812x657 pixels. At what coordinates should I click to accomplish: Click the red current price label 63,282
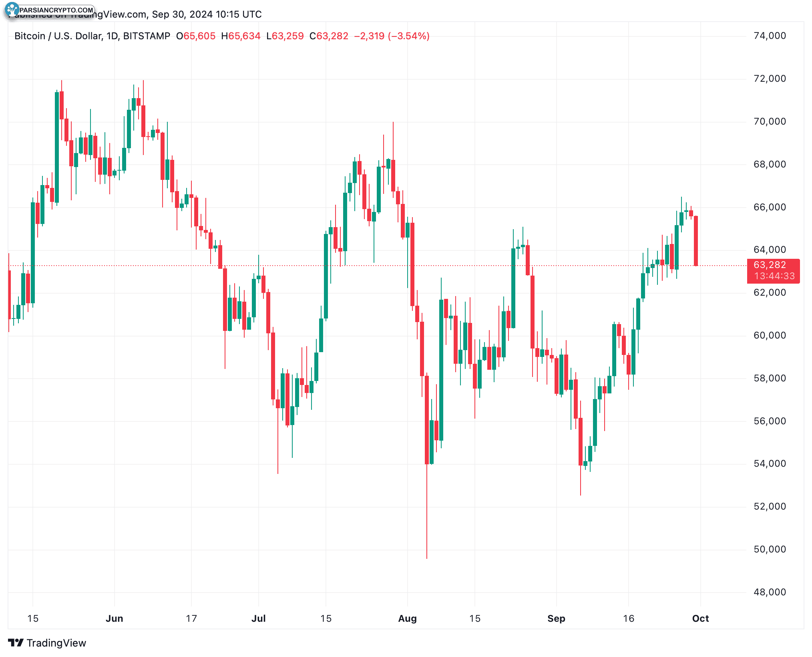[770, 265]
